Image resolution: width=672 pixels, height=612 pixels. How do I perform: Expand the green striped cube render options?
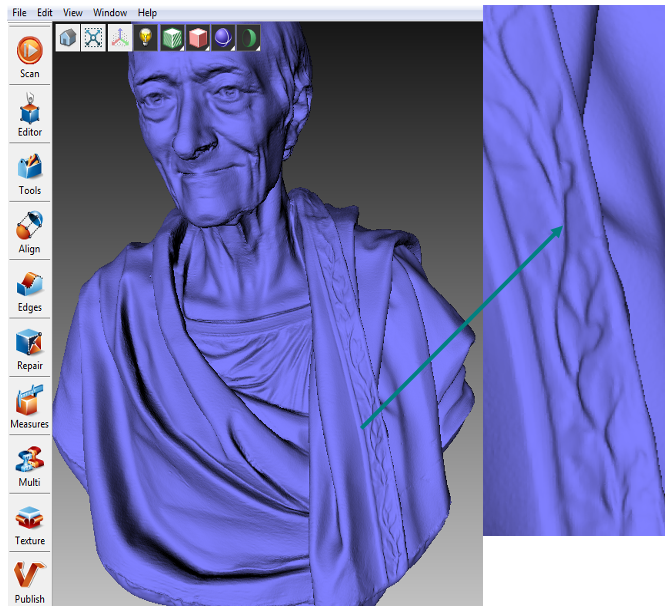coord(171,38)
